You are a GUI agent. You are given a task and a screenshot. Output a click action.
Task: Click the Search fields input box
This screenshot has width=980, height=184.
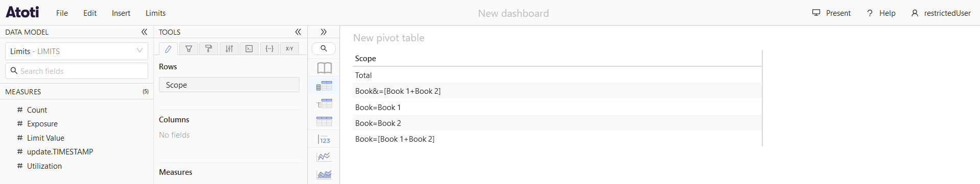pos(77,71)
